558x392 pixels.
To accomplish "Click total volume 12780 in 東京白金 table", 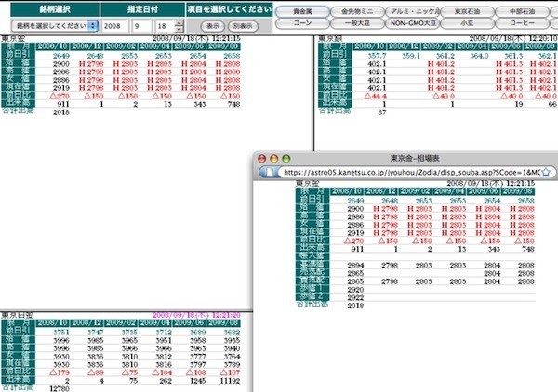I will (x=60, y=388).
